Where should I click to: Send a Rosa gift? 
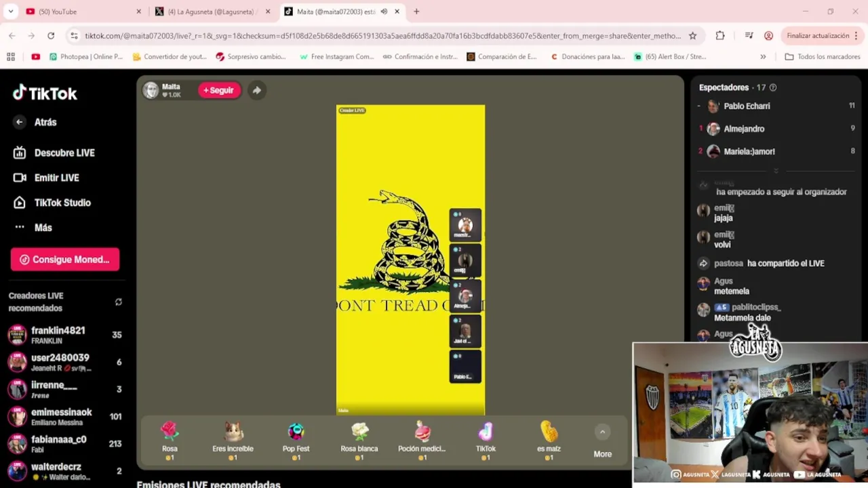point(170,441)
